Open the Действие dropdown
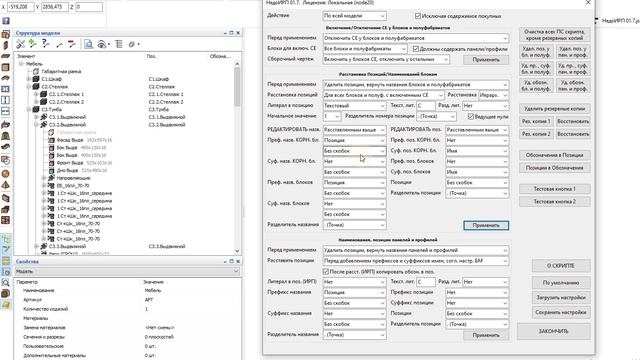Image resolution: width=640 pixels, height=360 pixels. pos(354,16)
